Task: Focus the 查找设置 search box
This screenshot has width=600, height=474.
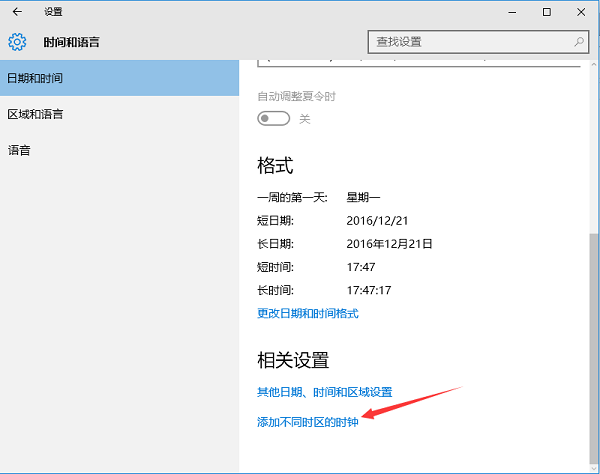Action: click(478, 42)
